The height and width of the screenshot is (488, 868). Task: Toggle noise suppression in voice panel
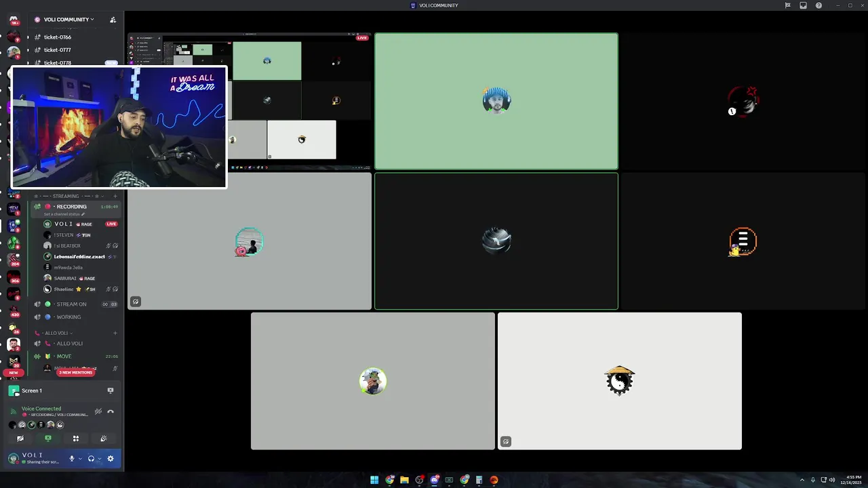click(98, 411)
